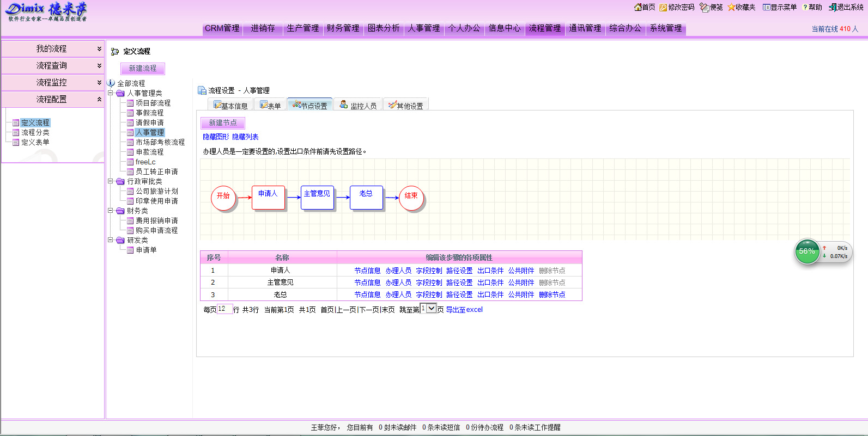Open the 便笺 notes icon
This screenshot has height=436, width=868.
(704, 7)
